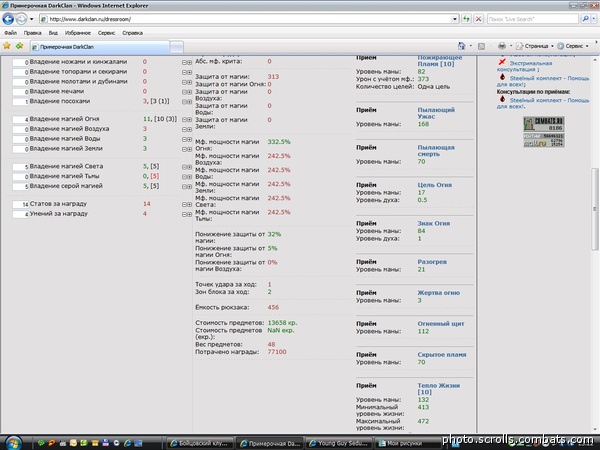600x450 pixels.
Task: Decrease Владение ножами и кинжалами with minus
Action: [184, 62]
